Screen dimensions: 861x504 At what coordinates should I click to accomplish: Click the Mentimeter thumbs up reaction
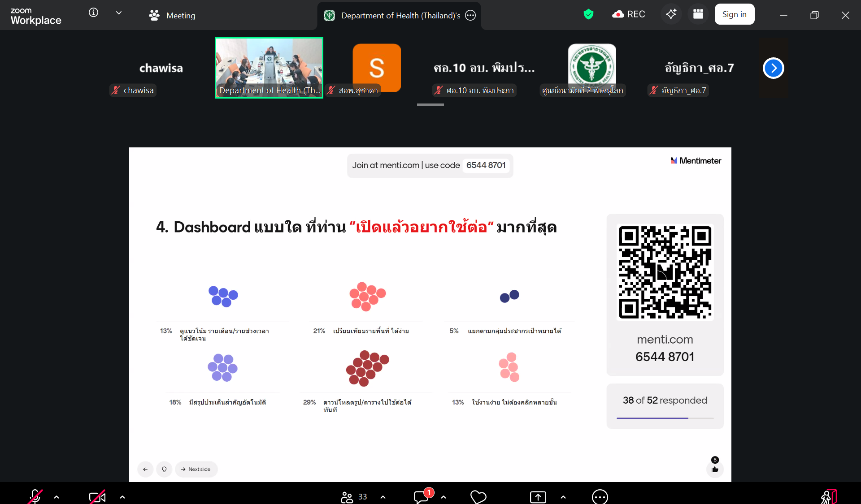click(715, 469)
